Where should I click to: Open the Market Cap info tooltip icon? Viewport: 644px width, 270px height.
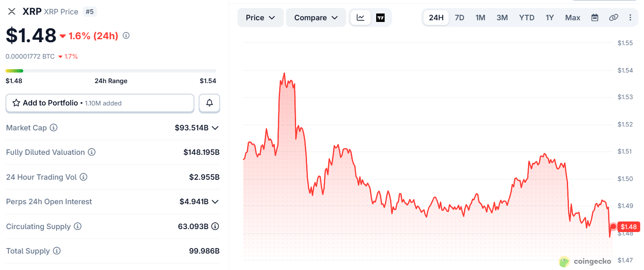(54, 127)
